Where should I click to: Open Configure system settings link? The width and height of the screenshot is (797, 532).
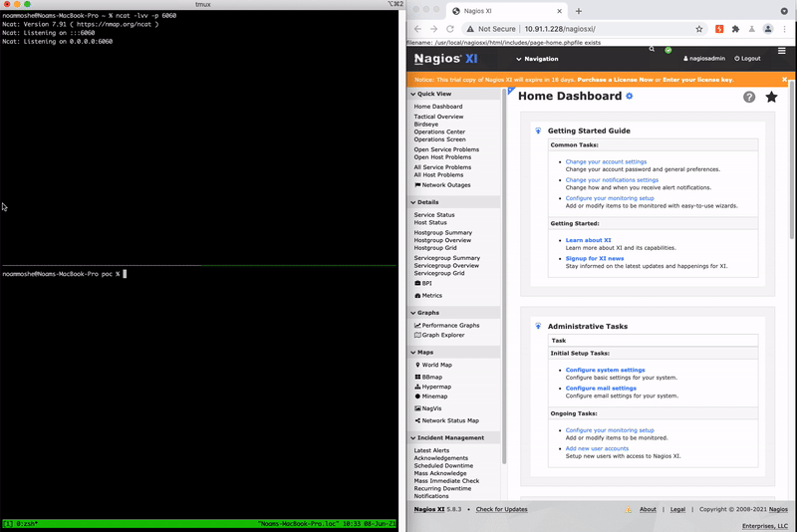tap(605, 370)
